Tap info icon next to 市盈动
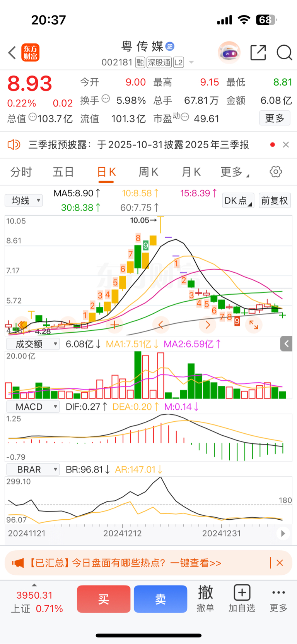Image resolution: width=297 pixels, height=644 pixels. (x=185, y=117)
